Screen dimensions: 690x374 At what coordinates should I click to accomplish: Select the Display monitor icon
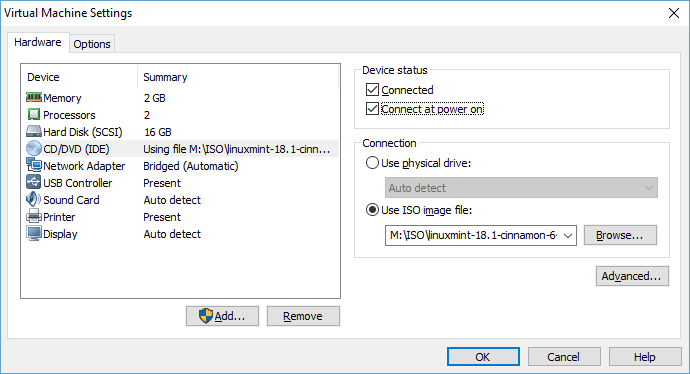coord(34,234)
